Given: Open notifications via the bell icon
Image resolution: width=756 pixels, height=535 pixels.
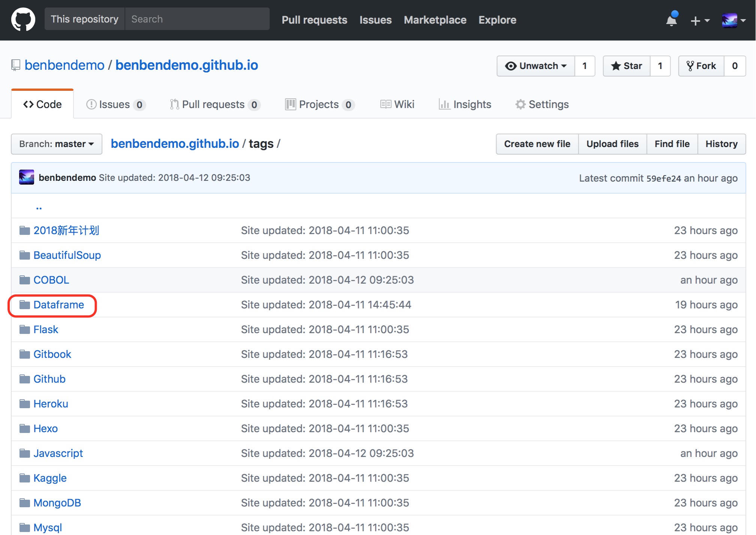Looking at the screenshot, I should [x=671, y=21].
